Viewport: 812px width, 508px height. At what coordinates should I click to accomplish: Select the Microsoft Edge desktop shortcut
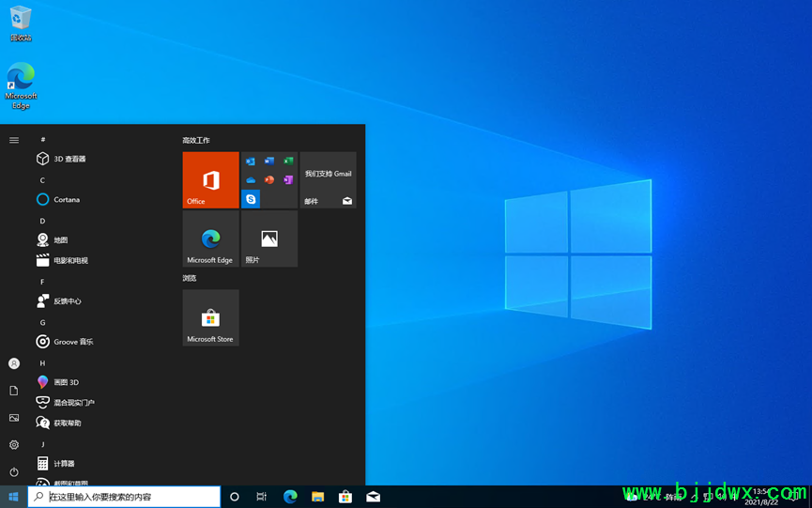coord(21,85)
